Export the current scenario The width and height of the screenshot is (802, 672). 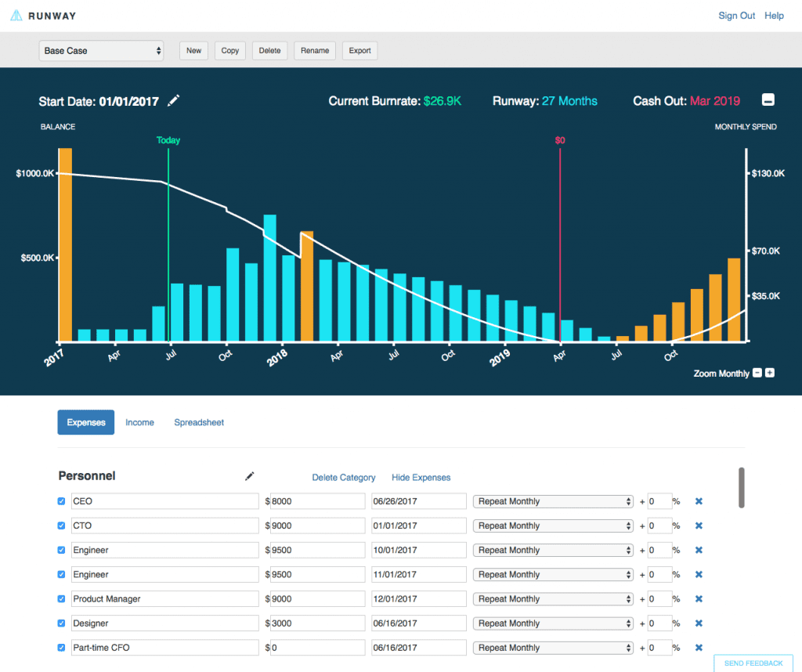pyautogui.click(x=359, y=50)
